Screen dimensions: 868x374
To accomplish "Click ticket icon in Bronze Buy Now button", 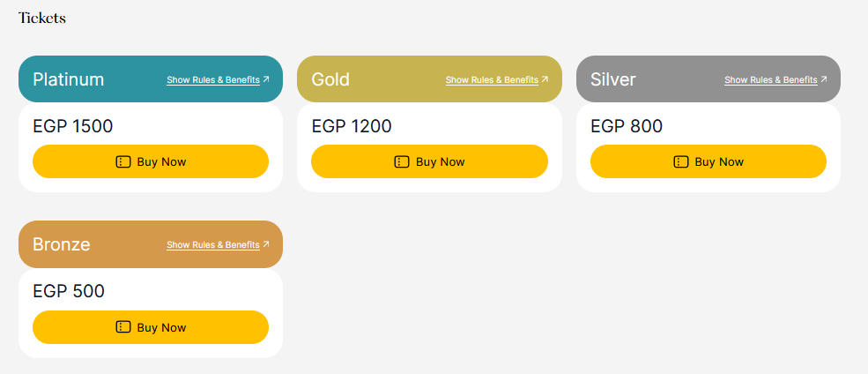I will click(122, 327).
